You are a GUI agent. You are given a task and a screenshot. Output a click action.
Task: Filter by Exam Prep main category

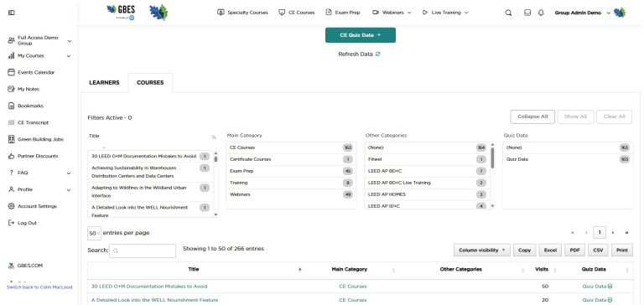click(291, 171)
